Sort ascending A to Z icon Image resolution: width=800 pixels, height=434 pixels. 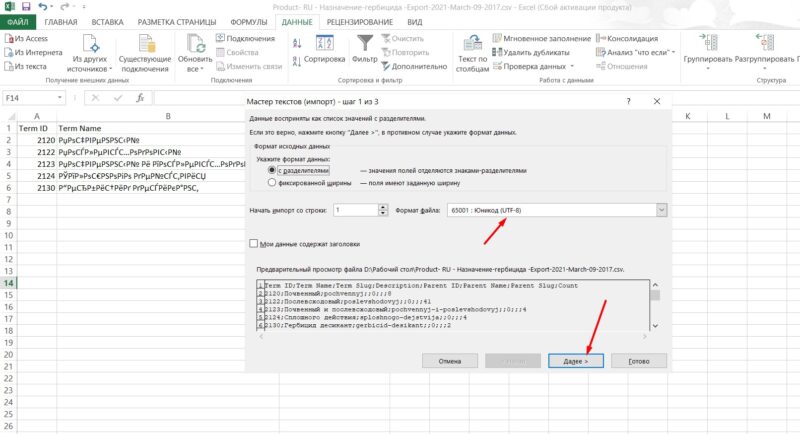point(297,43)
